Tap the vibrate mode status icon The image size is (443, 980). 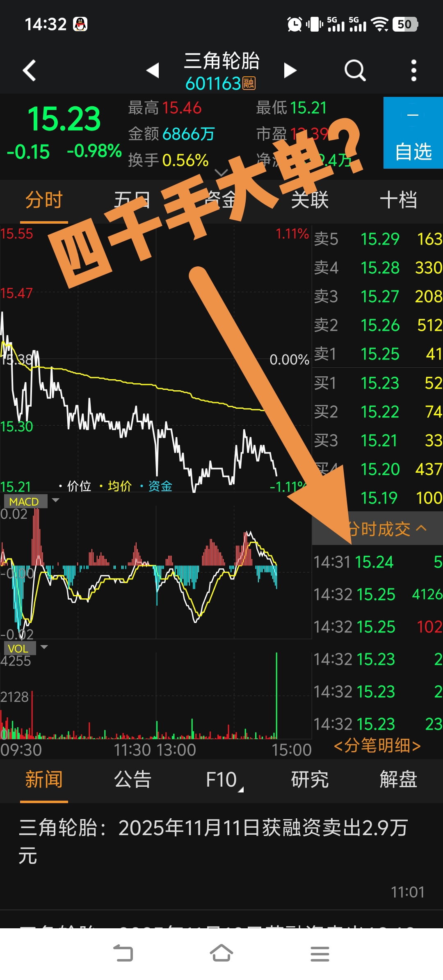(315, 24)
